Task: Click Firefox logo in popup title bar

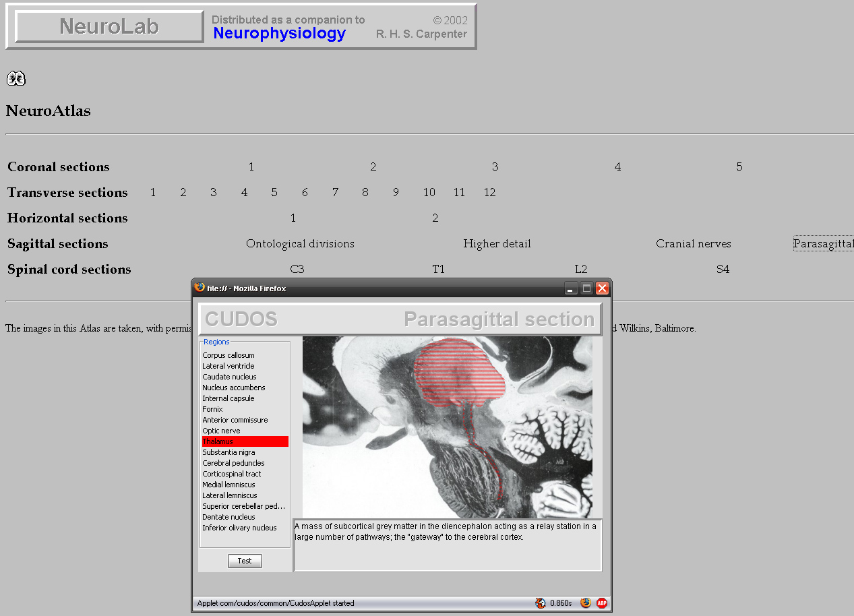Action: click(200, 288)
